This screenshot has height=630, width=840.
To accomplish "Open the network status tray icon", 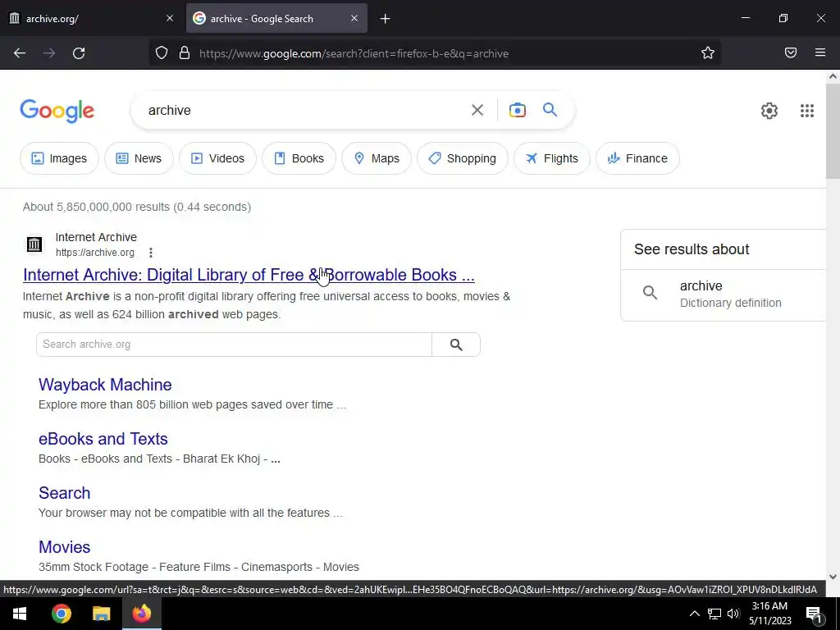I will point(714,614).
